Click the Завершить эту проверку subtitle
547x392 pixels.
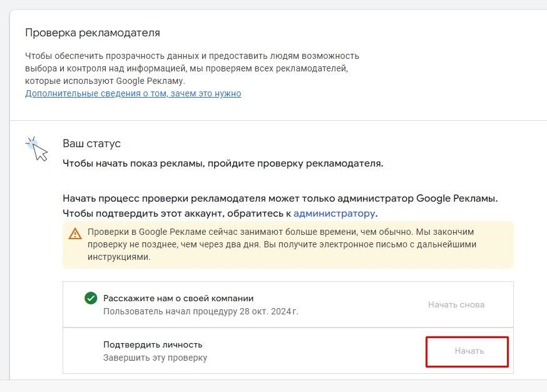155,358
